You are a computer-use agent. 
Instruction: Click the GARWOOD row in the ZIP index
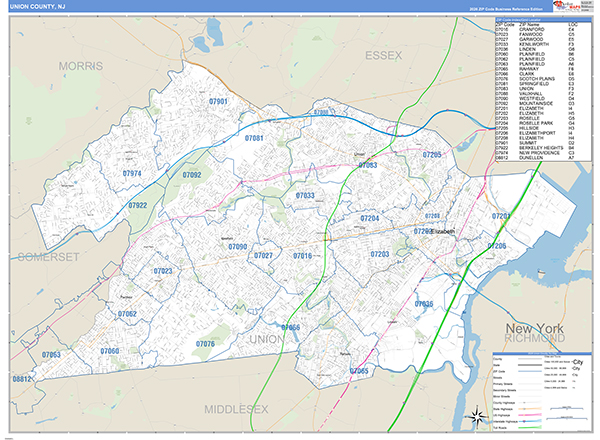[536, 39]
